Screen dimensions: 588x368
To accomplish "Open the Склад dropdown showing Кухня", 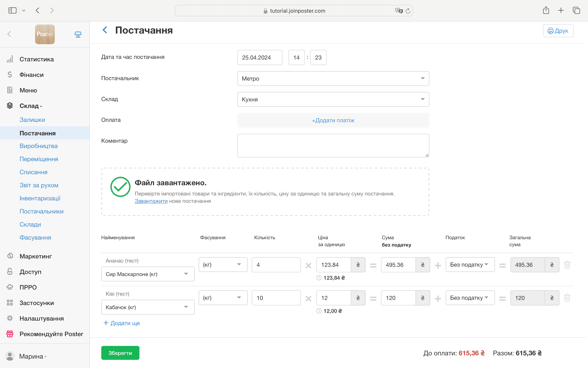I will tap(333, 99).
